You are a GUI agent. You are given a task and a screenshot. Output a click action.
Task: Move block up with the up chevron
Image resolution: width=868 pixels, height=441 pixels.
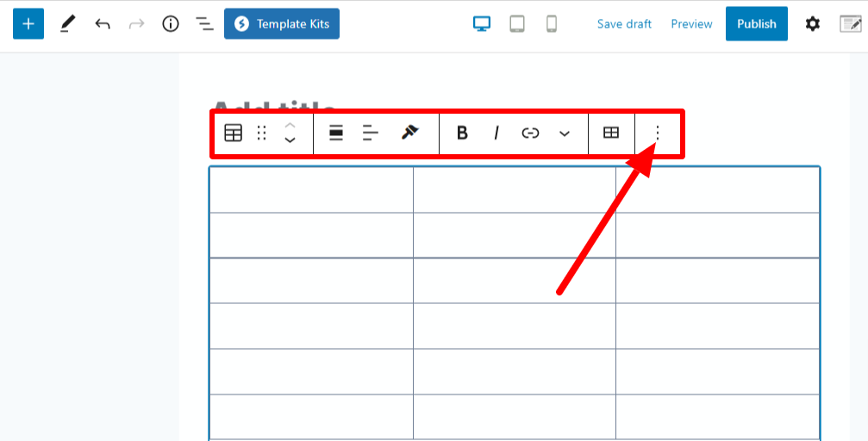[290, 126]
